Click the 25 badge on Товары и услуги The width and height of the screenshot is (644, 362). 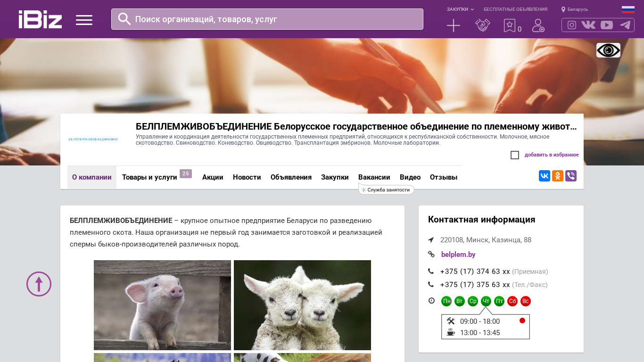coord(186,174)
